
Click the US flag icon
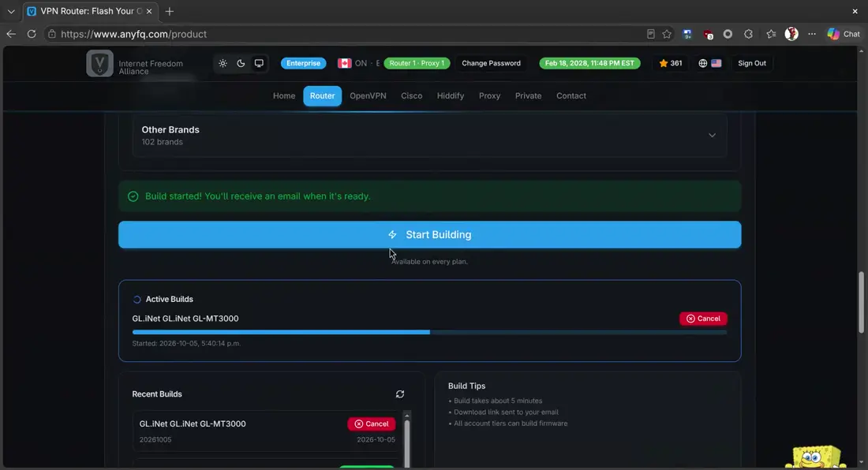coord(716,63)
